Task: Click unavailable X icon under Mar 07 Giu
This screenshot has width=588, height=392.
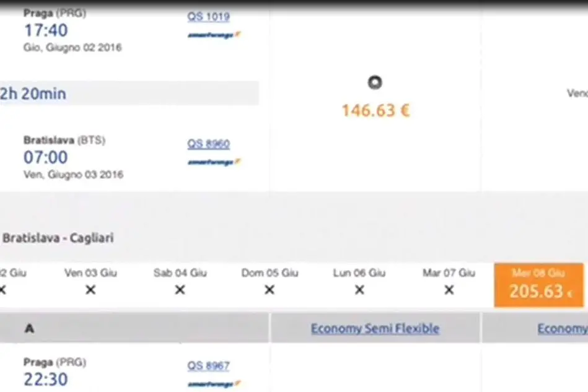Action: click(x=449, y=290)
